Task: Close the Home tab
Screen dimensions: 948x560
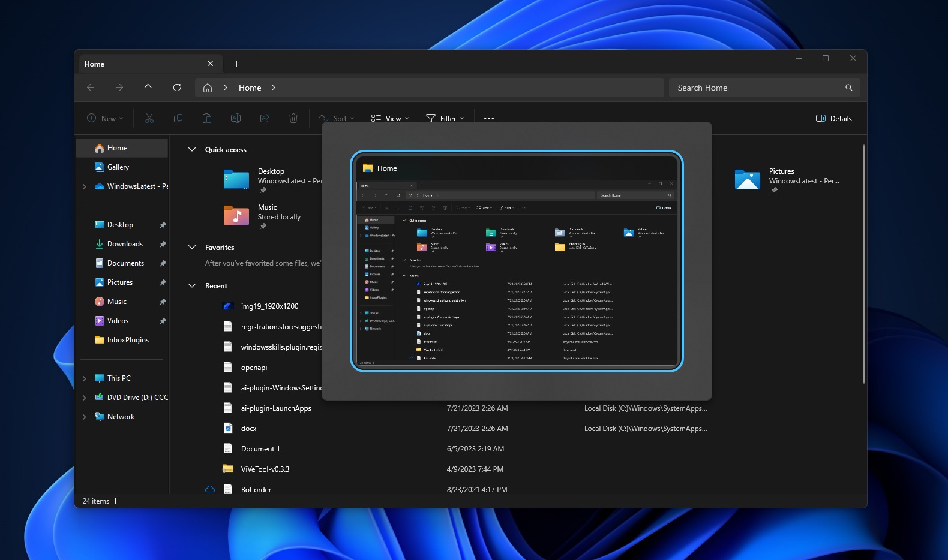Action: (x=210, y=64)
